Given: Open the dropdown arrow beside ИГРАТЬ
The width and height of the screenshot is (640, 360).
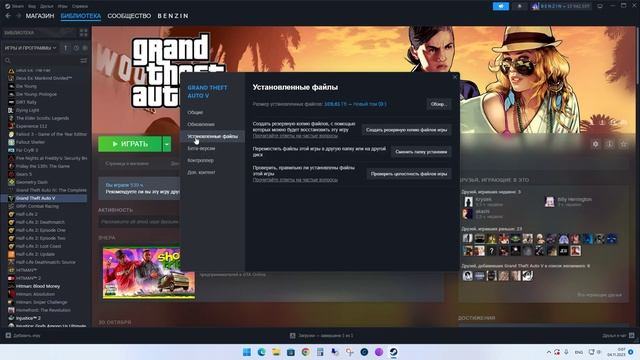Looking at the screenshot, I should pos(167,144).
